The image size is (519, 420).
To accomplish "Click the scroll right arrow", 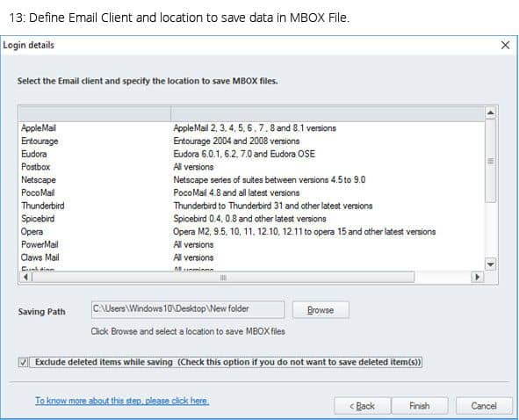I will [478, 277].
